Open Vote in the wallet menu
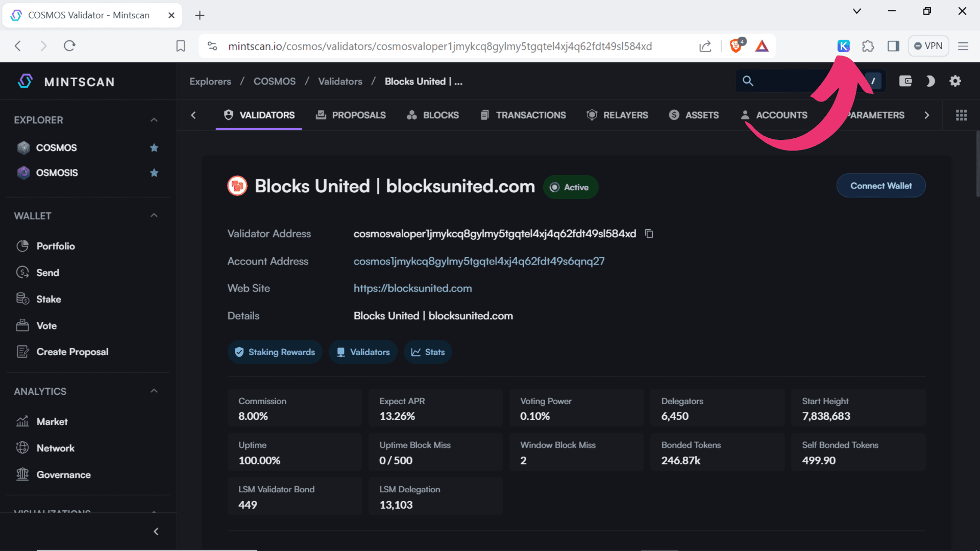 [x=46, y=326]
